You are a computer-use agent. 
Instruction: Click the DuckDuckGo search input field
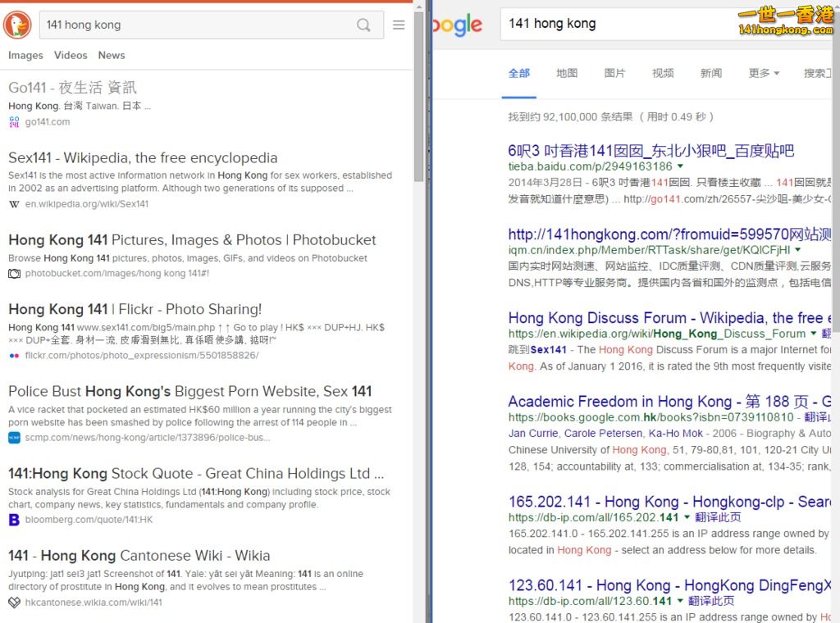pos(197,25)
